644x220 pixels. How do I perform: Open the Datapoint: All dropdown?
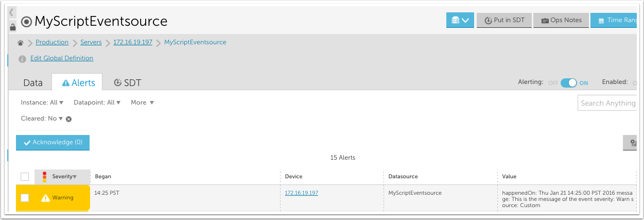[x=97, y=103]
